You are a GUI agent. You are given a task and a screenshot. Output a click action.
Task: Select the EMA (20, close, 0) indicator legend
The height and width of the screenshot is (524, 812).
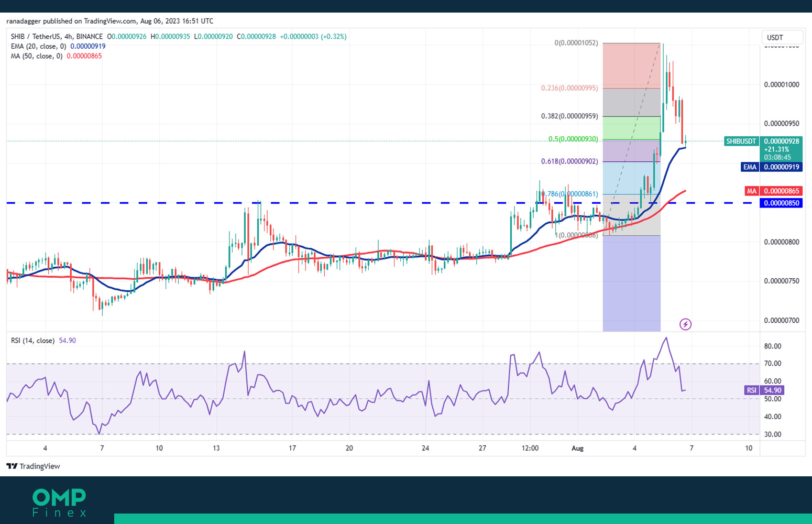(x=38, y=46)
